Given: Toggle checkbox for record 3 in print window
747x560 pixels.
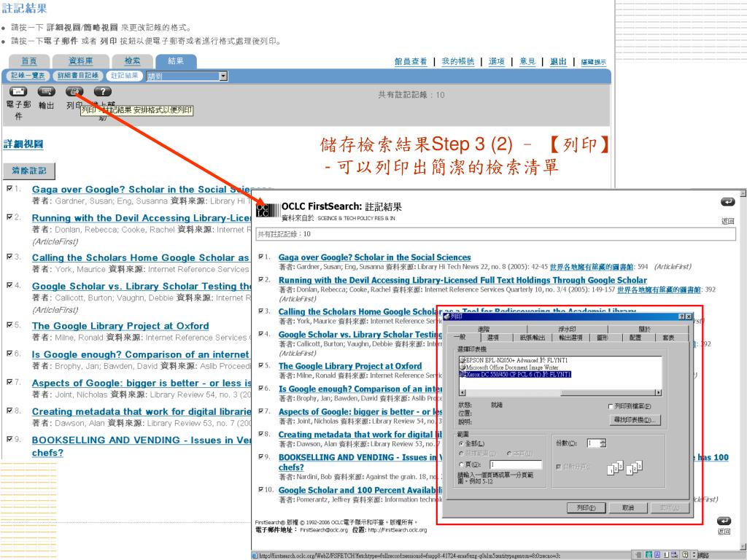Looking at the screenshot, I should (x=260, y=311).
